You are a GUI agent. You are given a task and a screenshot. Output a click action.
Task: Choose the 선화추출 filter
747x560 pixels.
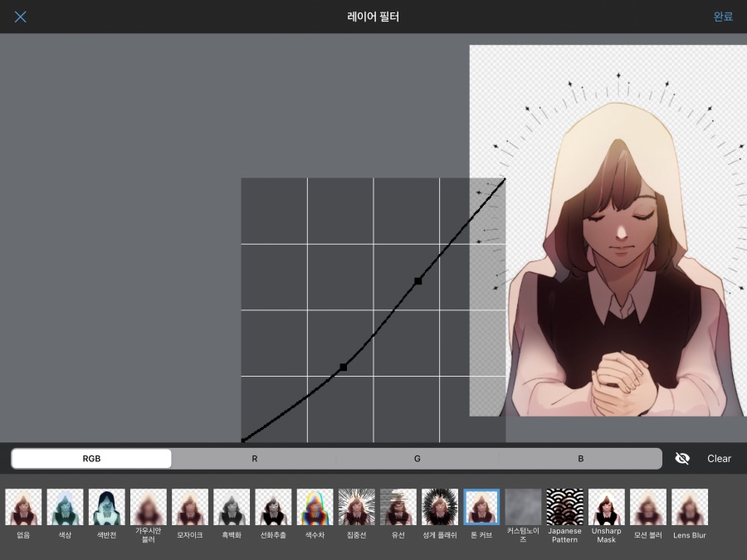click(273, 506)
